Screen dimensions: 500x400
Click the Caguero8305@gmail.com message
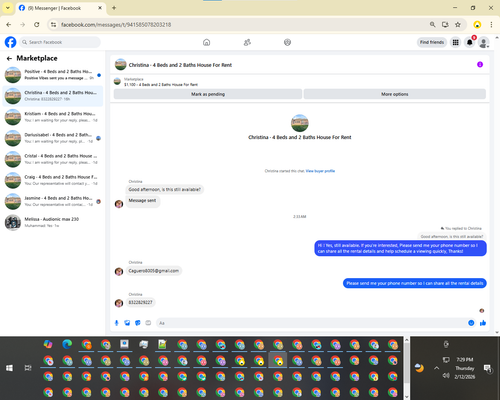click(154, 271)
